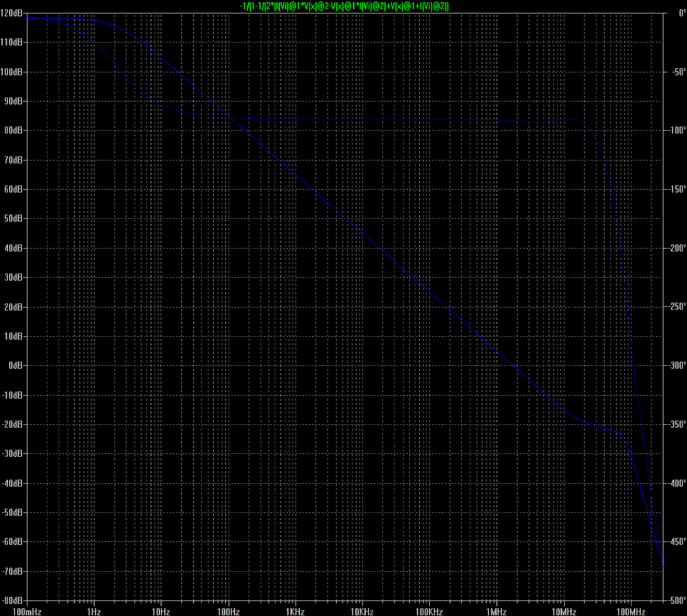Click the green trace expression label at top
This screenshot has width=687, height=616.
point(344,6)
